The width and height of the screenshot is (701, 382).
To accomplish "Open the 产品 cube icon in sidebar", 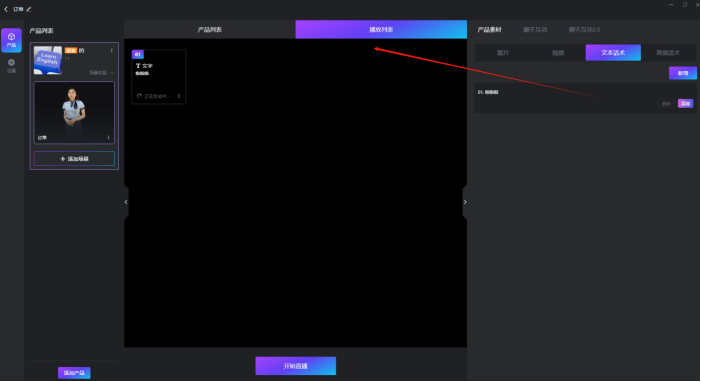I will point(11,40).
